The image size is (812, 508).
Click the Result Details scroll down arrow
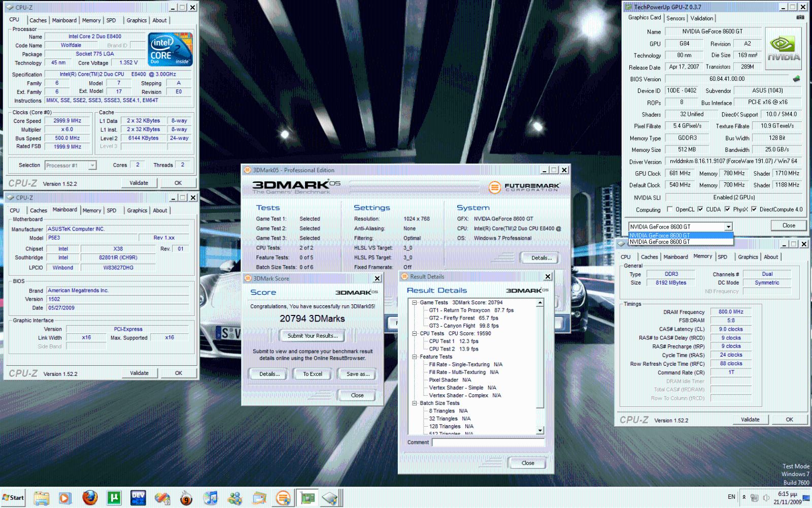[540, 430]
